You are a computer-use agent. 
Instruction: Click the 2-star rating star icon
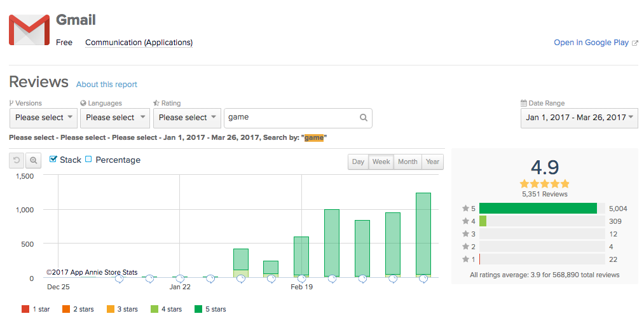[466, 247]
